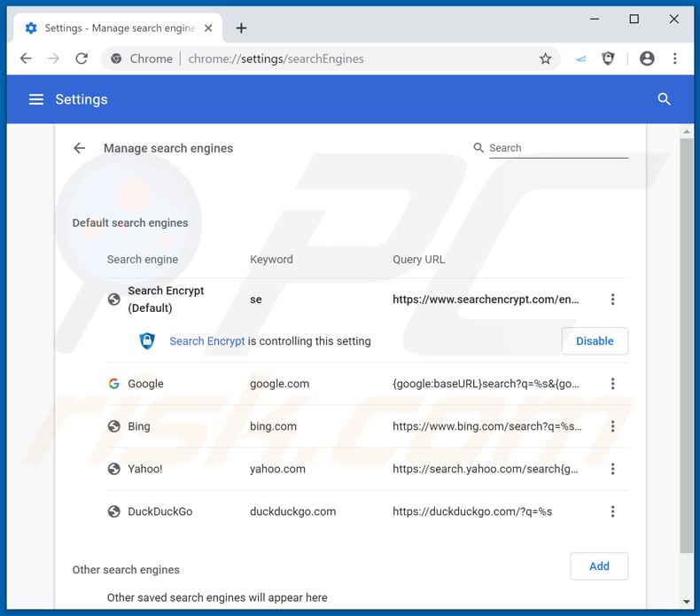Click the keyword 'se'

tap(256, 300)
